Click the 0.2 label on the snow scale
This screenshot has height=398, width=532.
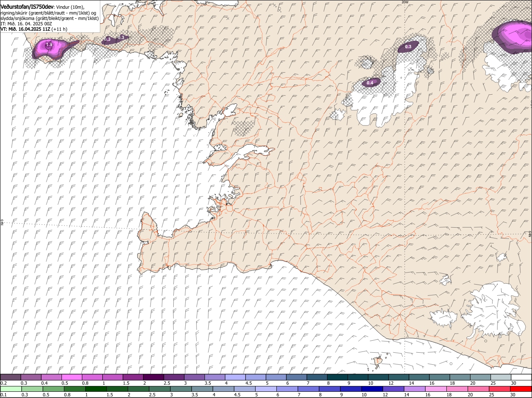(x=4, y=383)
